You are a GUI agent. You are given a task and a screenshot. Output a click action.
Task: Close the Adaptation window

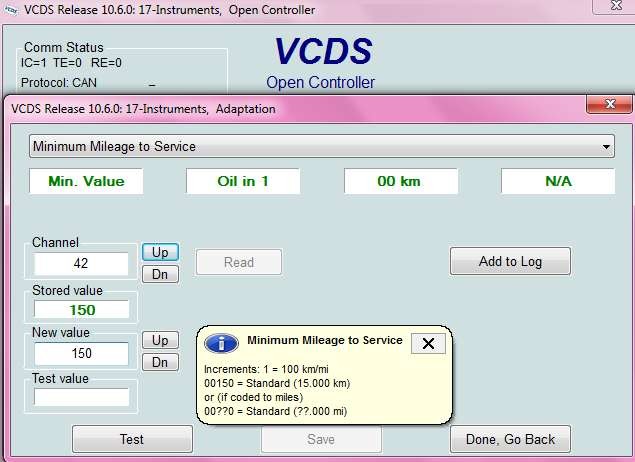pyautogui.click(x=609, y=104)
